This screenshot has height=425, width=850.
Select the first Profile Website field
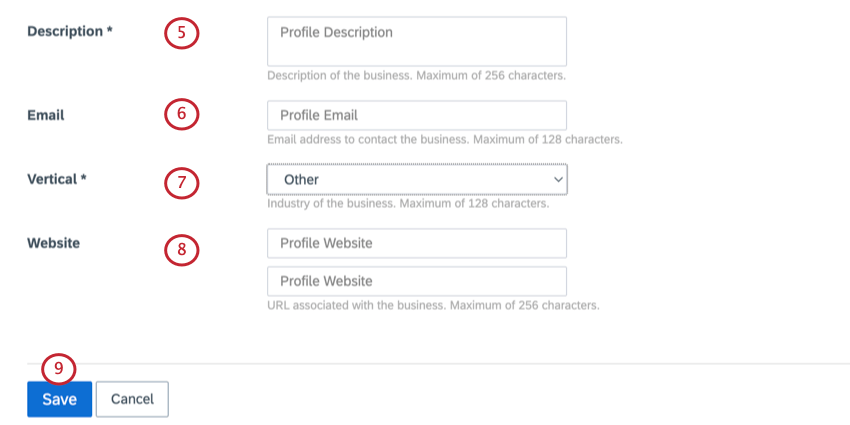click(x=417, y=243)
